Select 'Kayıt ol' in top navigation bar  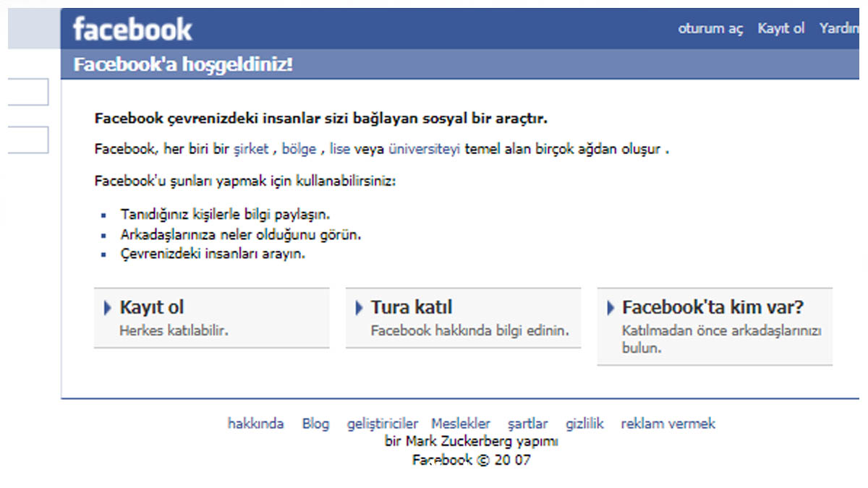pyautogui.click(x=781, y=29)
